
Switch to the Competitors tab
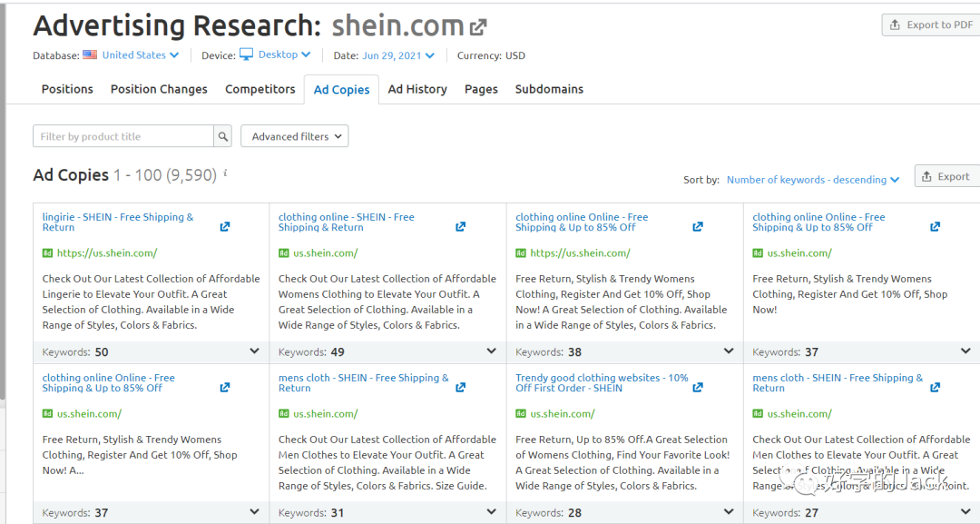tap(260, 89)
